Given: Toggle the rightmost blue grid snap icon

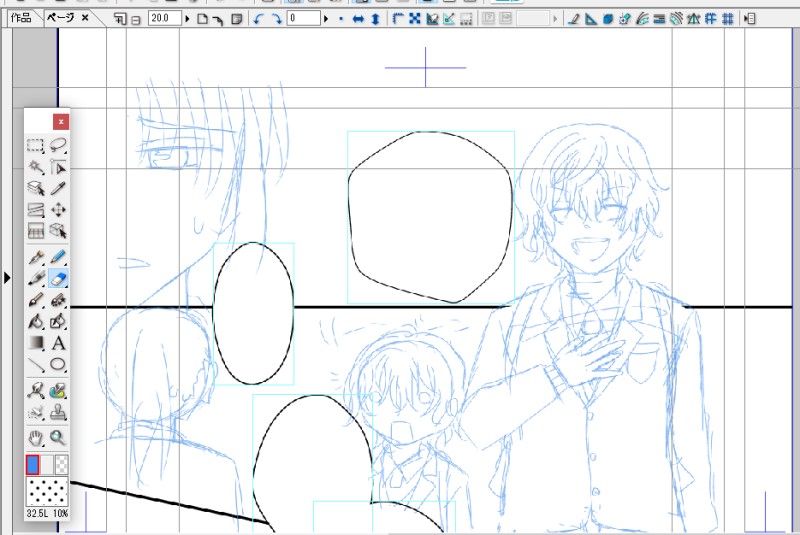Looking at the screenshot, I should coord(728,19).
